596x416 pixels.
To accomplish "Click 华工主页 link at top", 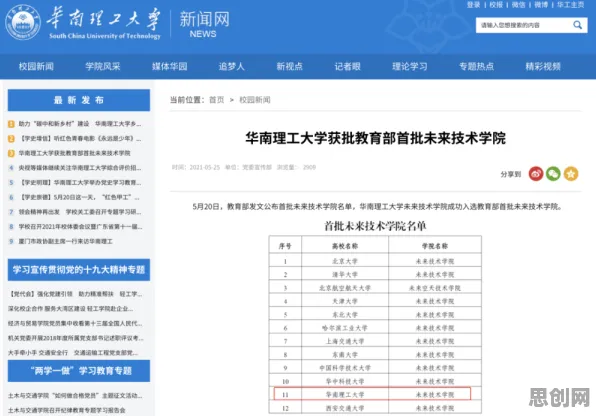I will pos(571,5).
